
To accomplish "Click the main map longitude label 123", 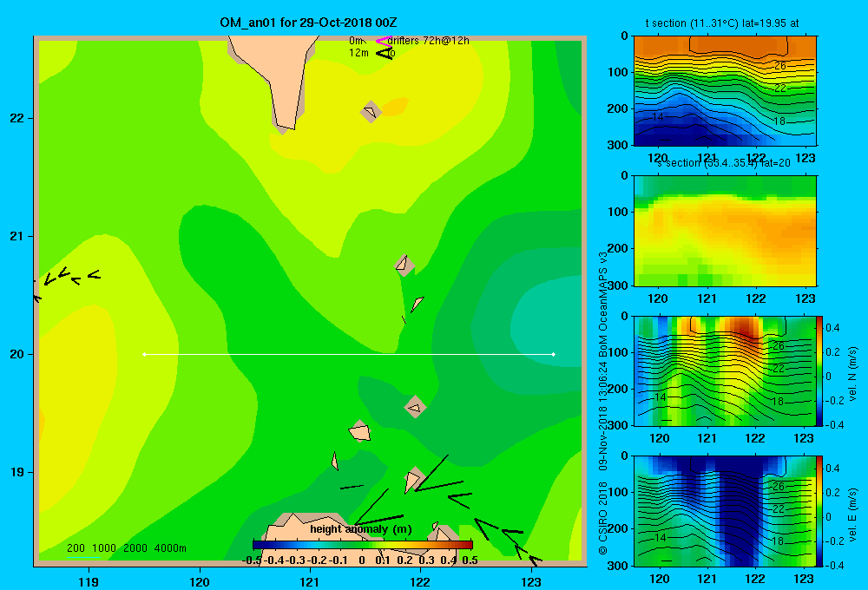I will click(x=531, y=581).
